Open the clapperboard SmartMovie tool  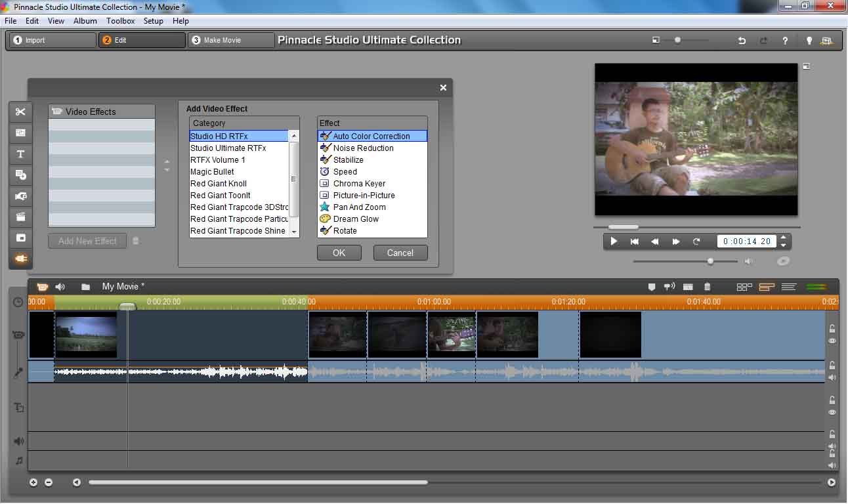coord(20,217)
